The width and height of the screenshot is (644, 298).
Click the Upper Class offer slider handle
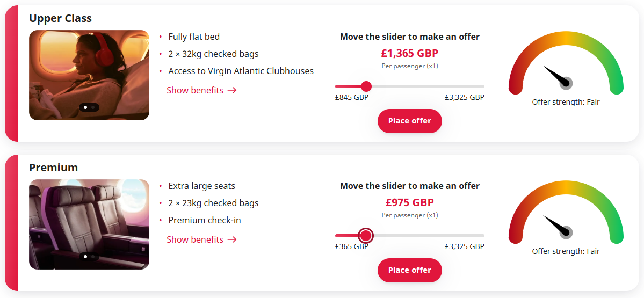point(366,86)
